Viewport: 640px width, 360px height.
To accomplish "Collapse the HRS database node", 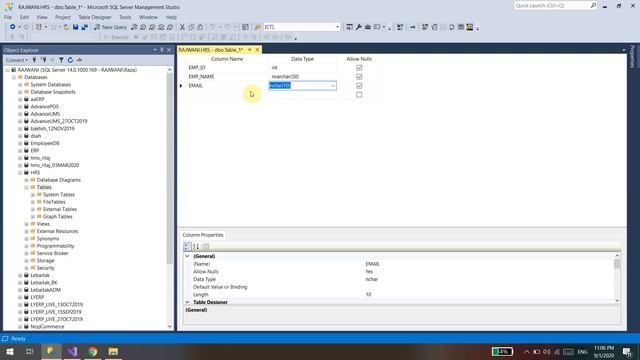I will pos(20,173).
